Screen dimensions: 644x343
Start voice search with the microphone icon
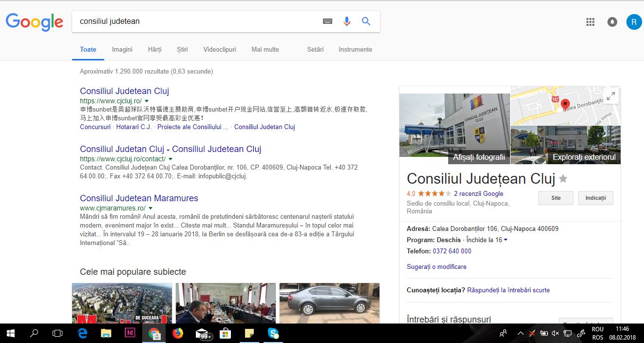[x=347, y=21]
